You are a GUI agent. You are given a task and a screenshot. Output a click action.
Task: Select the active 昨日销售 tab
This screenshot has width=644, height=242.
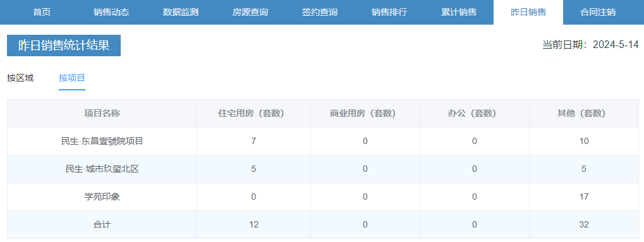pos(528,13)
